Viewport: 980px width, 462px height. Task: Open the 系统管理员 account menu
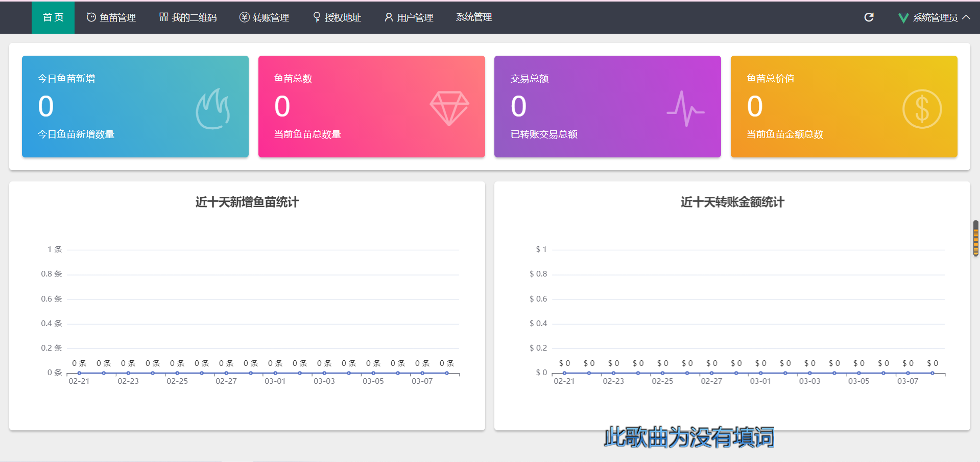pyautogui.click(x=935, y=18)
